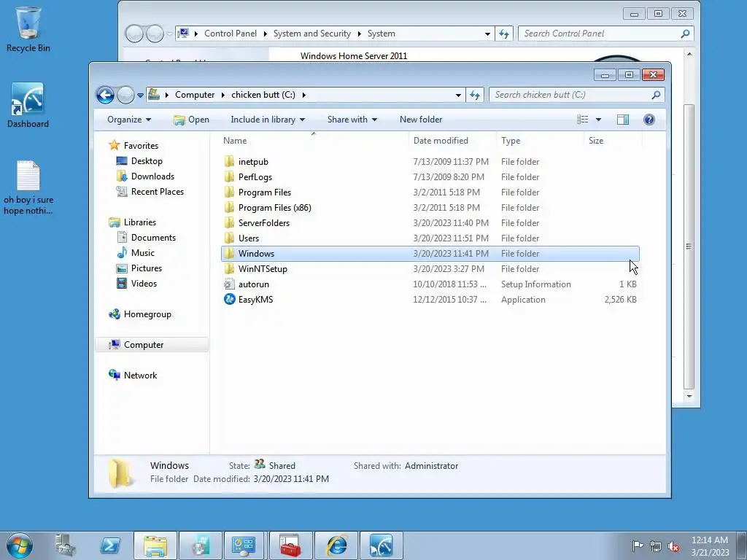The width and height of the screenshot is (747, 560).
Task: Open the address bar history dropdown in Explorer
Action: (458, 95)
